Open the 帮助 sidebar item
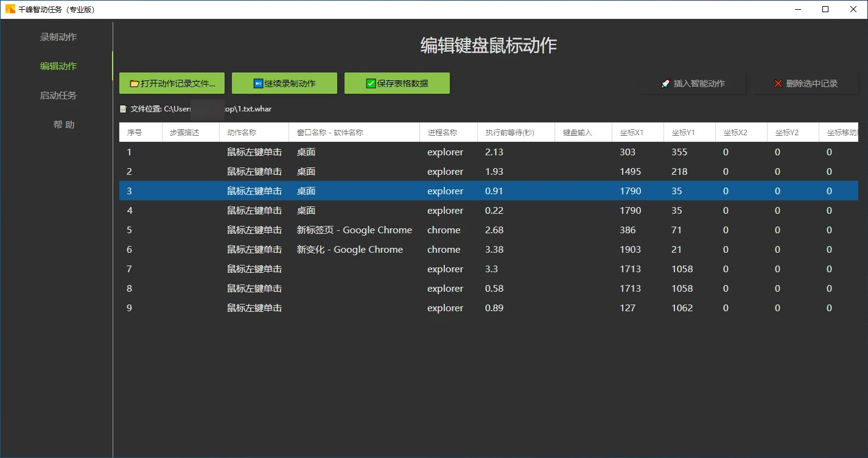Image resolution: width=868 pixels, height=458 pixels. pos(63,125)
